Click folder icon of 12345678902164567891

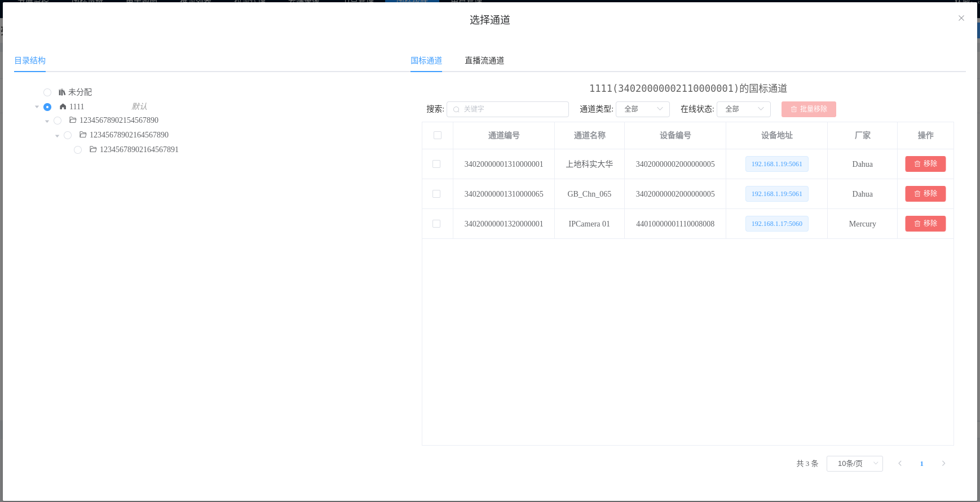tap(93, 150)
